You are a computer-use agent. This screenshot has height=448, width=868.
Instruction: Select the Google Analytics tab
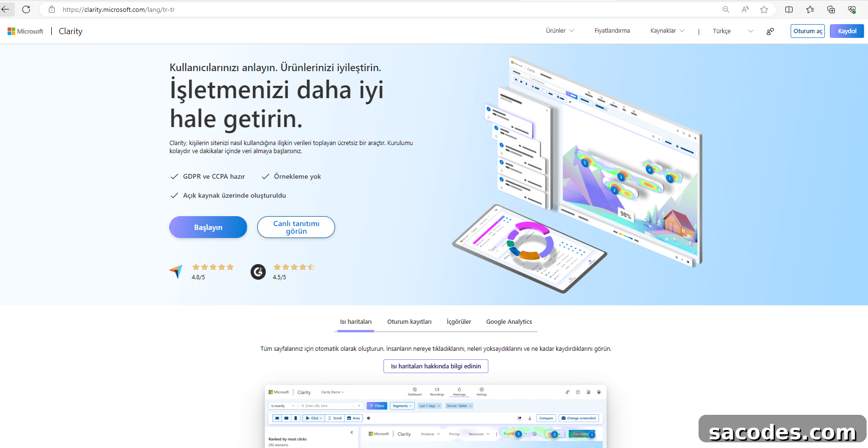(509, 322)
